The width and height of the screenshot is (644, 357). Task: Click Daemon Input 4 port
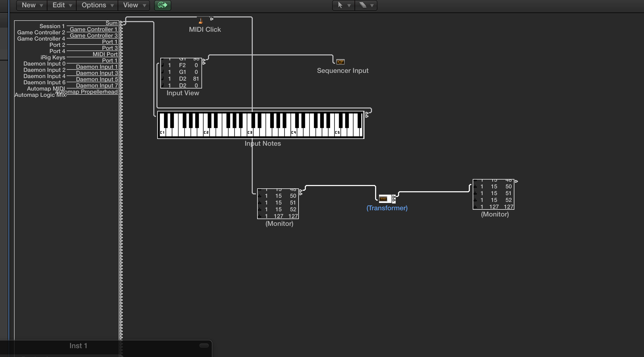[45, 76]
